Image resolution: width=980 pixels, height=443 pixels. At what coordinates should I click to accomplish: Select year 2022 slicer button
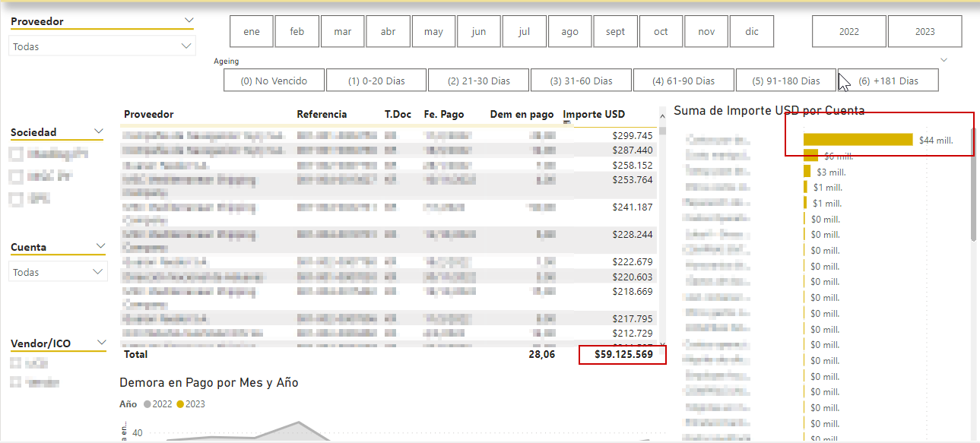(849, 31)
